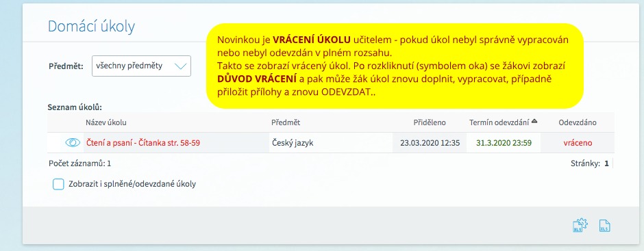Sort by Název úkolu column header

(106, 122)
